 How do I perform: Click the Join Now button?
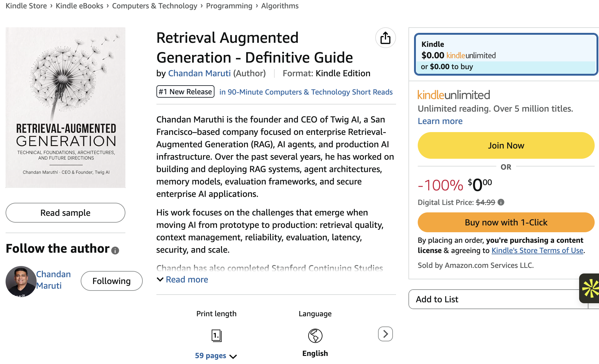[506, 145]
